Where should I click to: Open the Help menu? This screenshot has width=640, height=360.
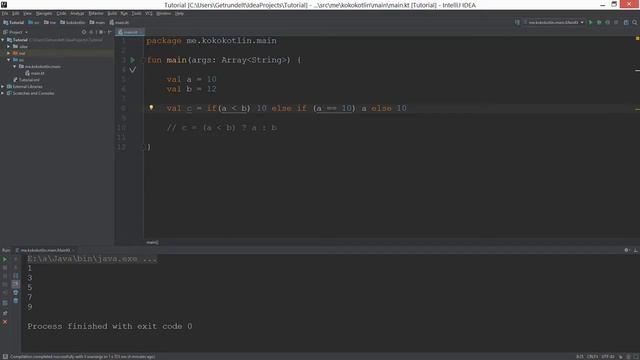point(179,13)
